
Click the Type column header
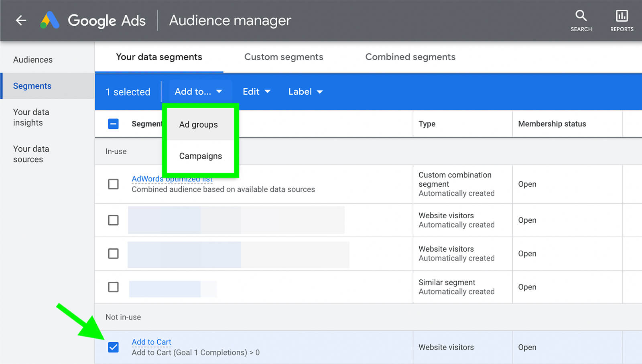pos(427,124)
